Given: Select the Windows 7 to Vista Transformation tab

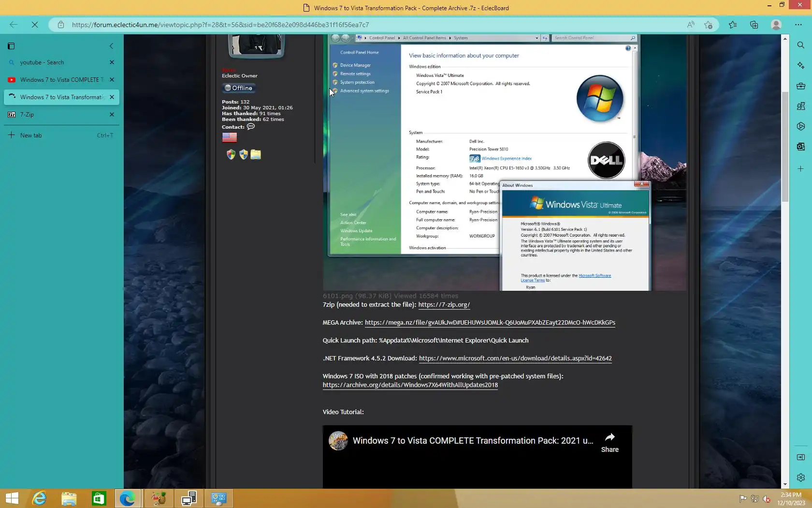Looking at the screenshot, I should pyautogui.click(x=61, y=97).
